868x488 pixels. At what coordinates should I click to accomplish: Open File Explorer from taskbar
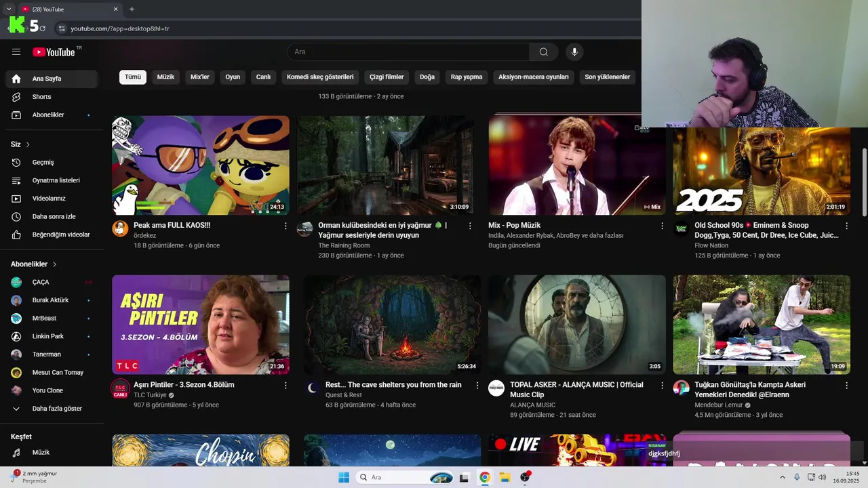[x=505, y=477]
